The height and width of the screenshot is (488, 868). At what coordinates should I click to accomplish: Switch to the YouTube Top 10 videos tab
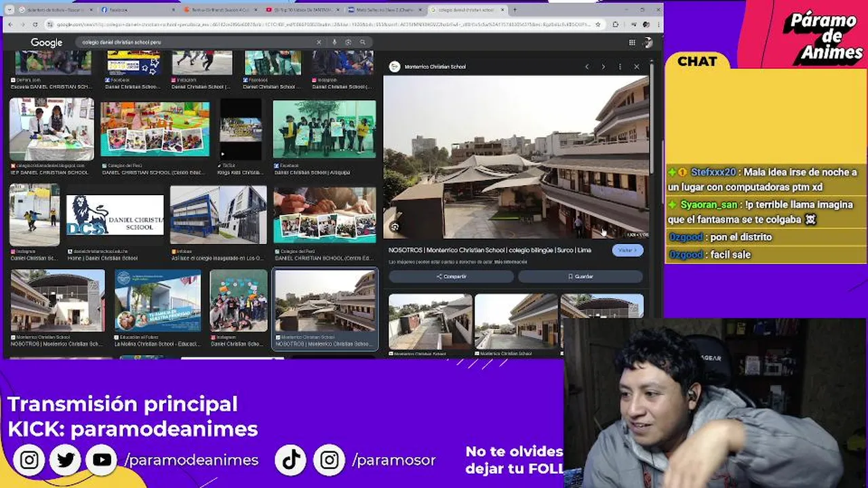coord(302,10)
